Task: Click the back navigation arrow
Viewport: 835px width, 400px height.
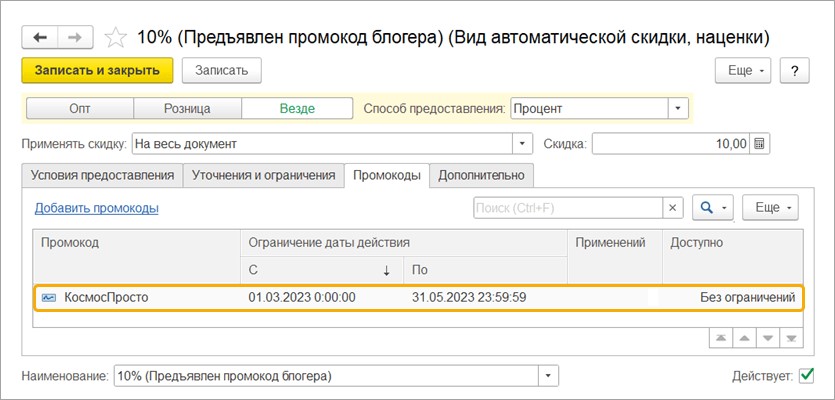Action: point(41,37)
